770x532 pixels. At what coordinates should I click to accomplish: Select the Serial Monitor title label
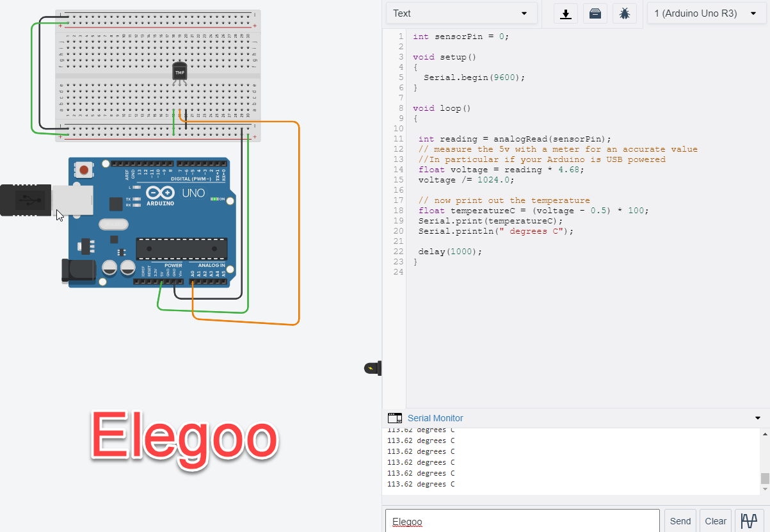(x=435, y=418)
